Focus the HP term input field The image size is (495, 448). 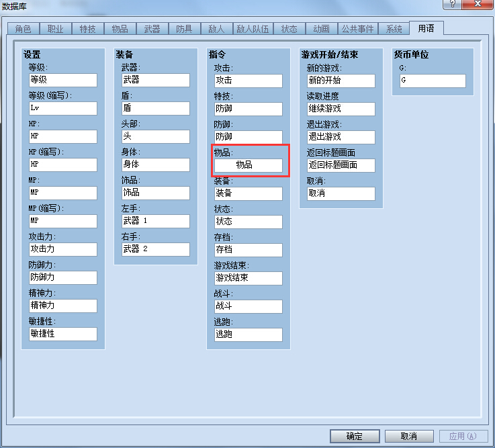pos(63,136)
